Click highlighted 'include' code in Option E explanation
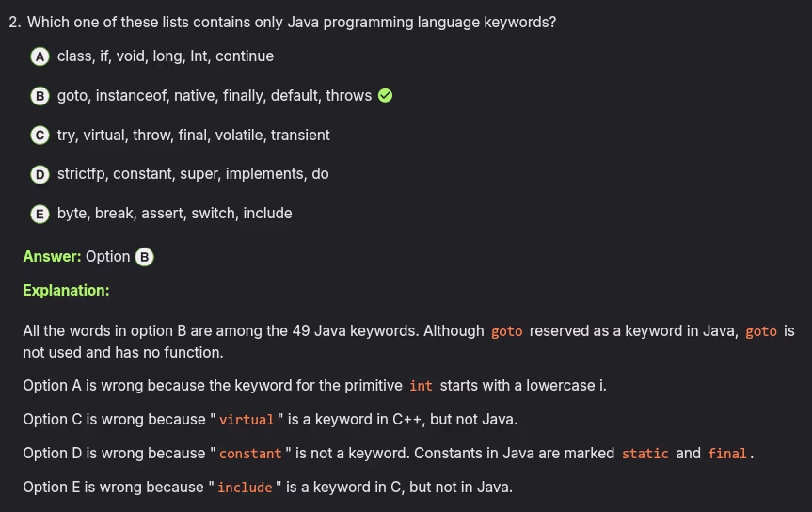 [245, 488]
